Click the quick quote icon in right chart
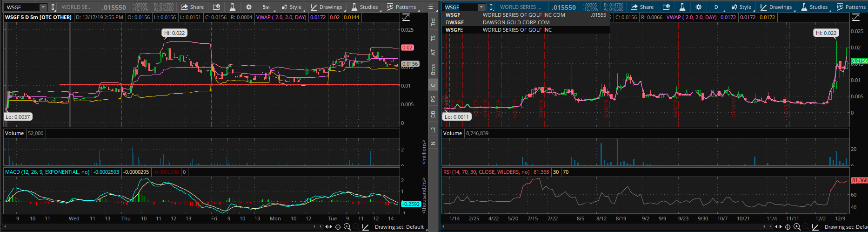Image resolution: width=868 pixels, height=232 pixels. [666, 7]
